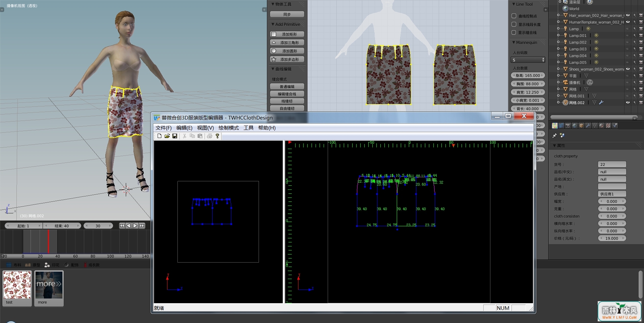Hide the HumanTemplate_woman_002 object via its eye icon

pos(628,22)
